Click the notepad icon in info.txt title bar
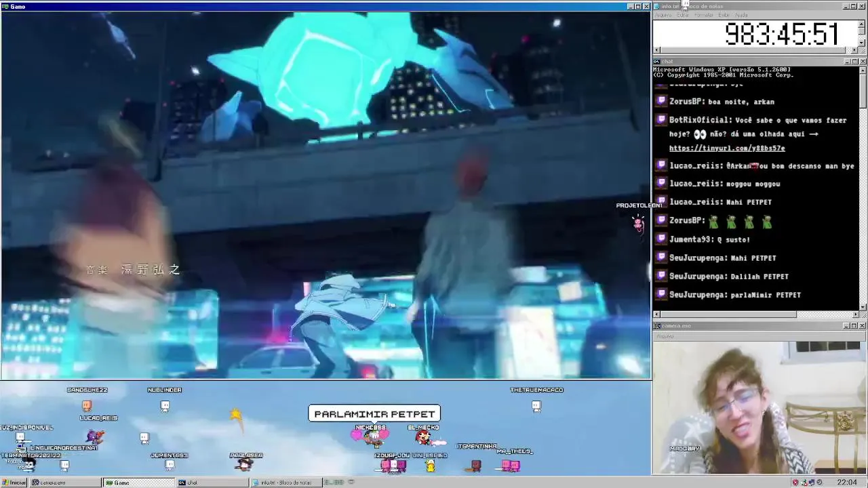The width and height of the screenshot is (868, 488). [x=657, y=6]
